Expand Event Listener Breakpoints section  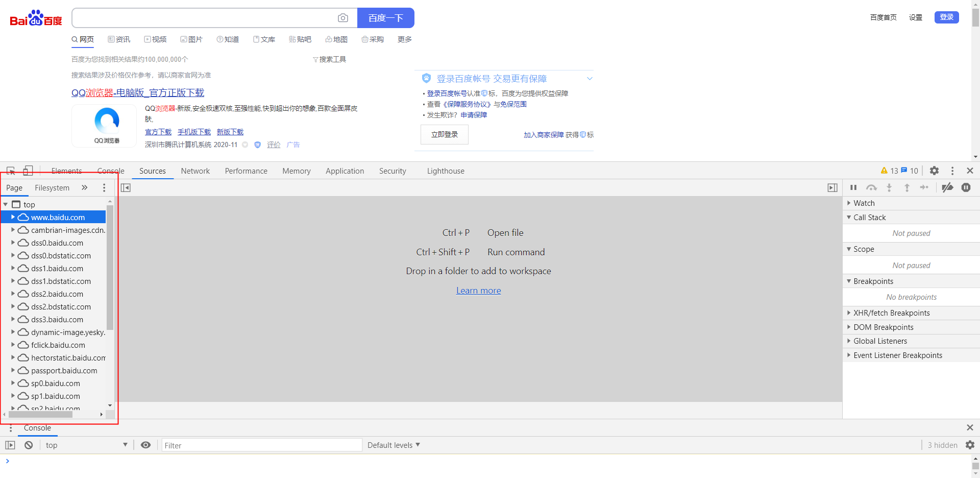point(849,355)
